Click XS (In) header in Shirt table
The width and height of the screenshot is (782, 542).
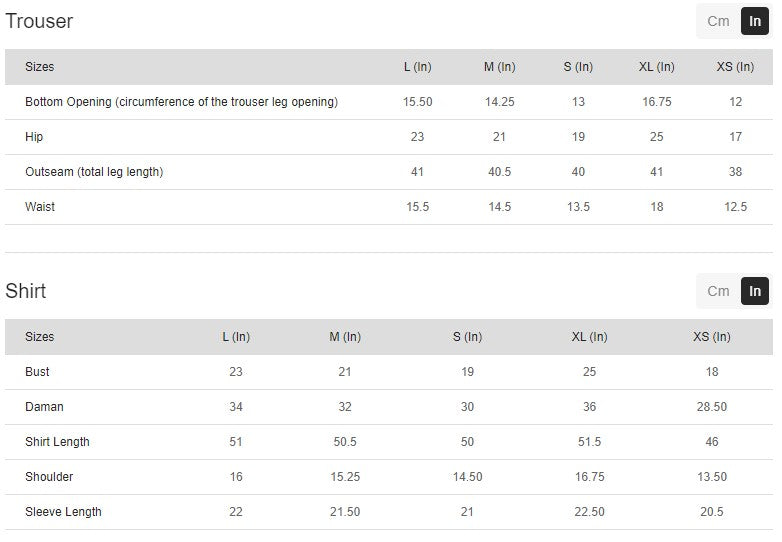point(711,337)
